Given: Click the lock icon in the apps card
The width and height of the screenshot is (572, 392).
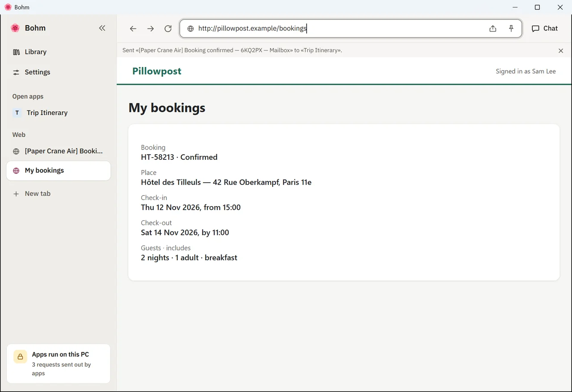Looking at the screenshot, I should 20,357.
